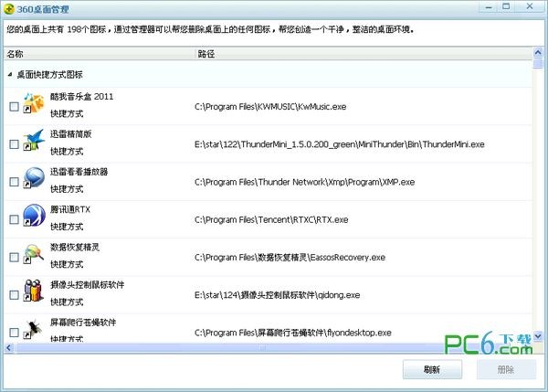Mark the 数据恢复精灵 checkbox

coord(14,258)
